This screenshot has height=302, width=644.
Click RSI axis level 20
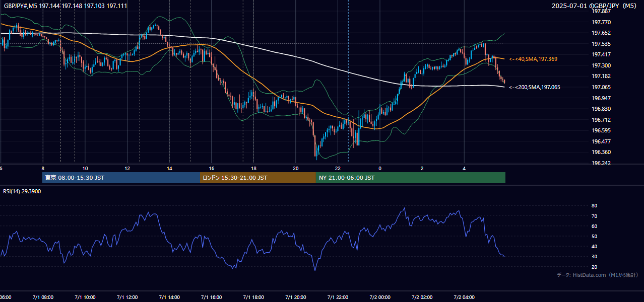pos(594,267)
